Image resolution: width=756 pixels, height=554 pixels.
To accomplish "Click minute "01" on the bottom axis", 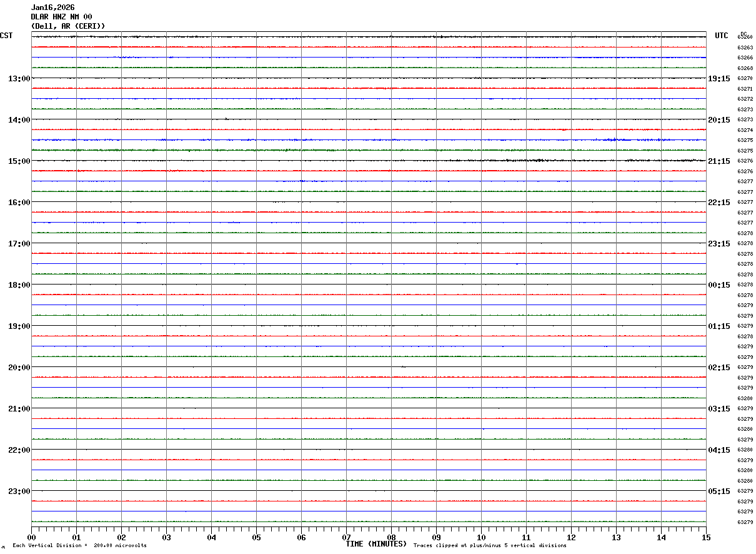I will [x=76, y=537].
